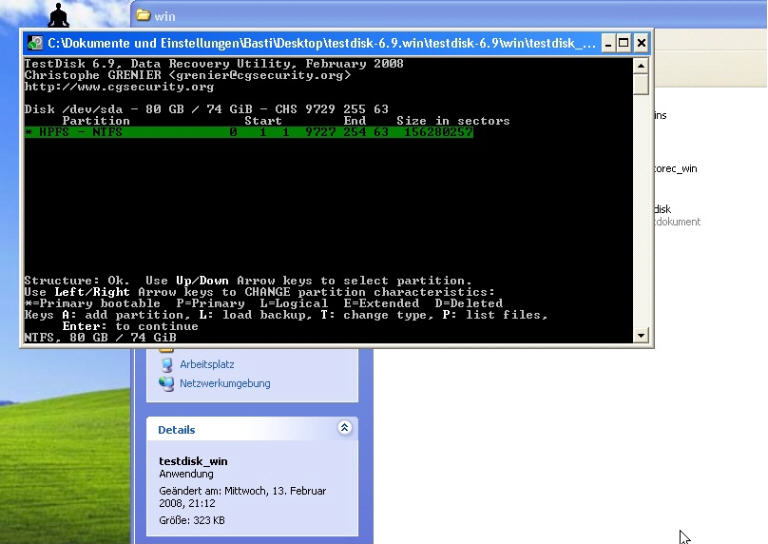Open the Arbeitsplatz link

[x=207, y=364]
